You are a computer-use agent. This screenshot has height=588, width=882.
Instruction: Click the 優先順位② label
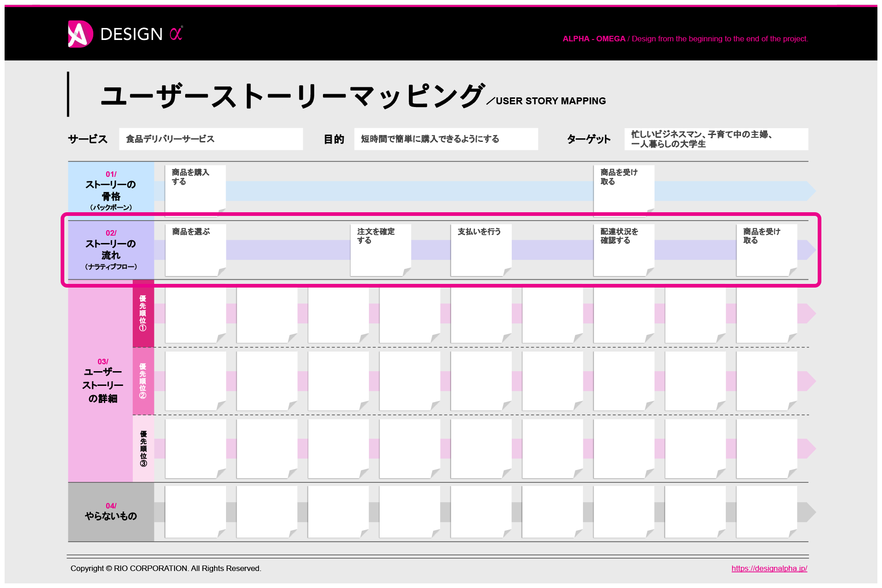click(x=143, y=381)
